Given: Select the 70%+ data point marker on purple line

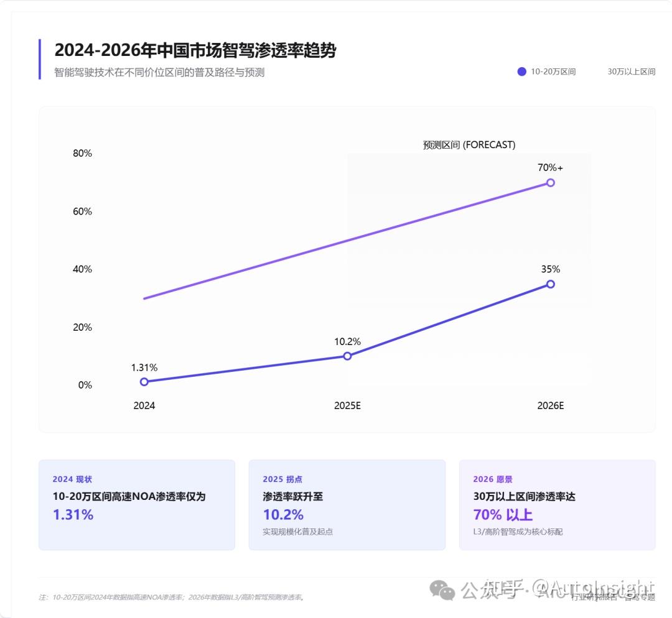Looking at the screenshot, I should click(551, 183).
